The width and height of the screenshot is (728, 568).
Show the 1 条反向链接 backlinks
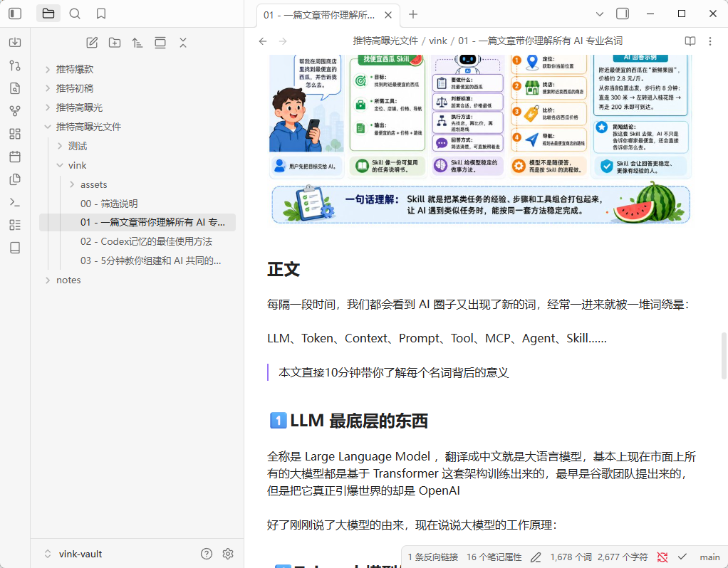coord(432,557)
